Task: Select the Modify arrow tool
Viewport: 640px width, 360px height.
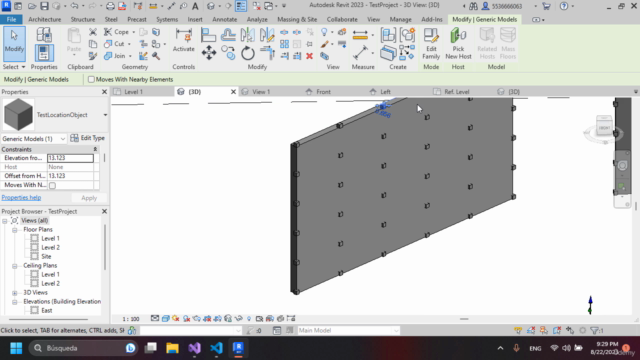Action: [x=14, y=43]
